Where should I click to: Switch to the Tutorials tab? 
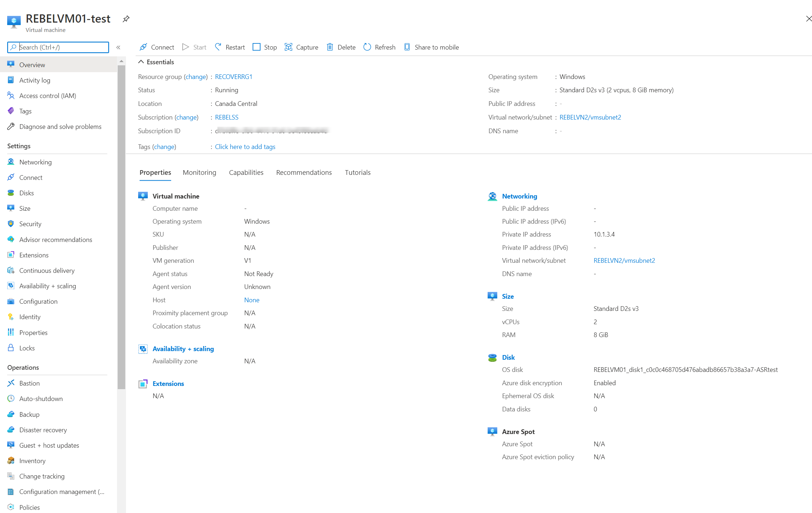click(x=358, y=173)
